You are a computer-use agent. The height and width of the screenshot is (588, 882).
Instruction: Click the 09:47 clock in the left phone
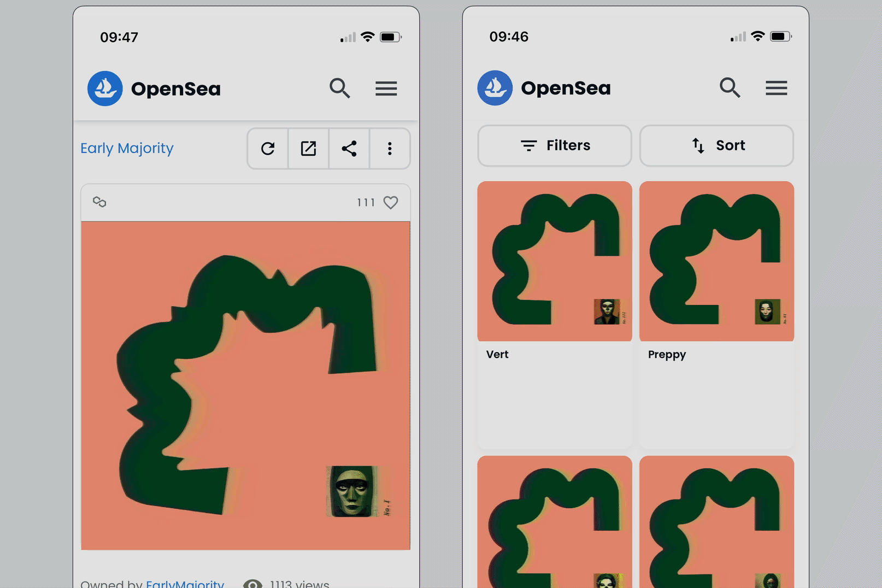click(119, 37)
